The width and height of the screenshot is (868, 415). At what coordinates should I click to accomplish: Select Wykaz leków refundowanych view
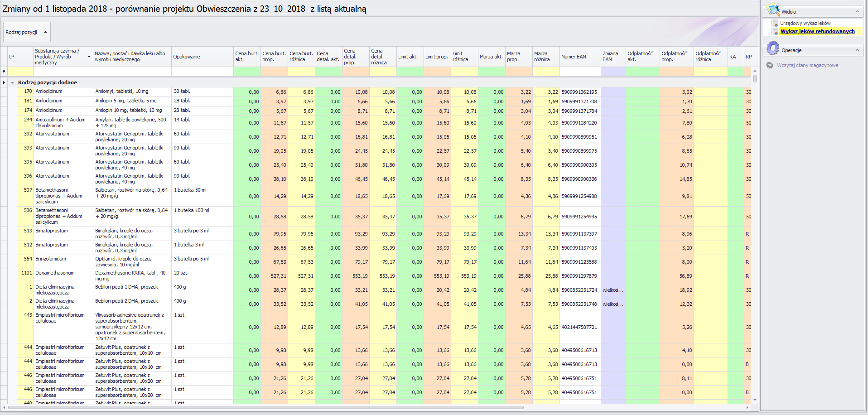click(817, 31)
